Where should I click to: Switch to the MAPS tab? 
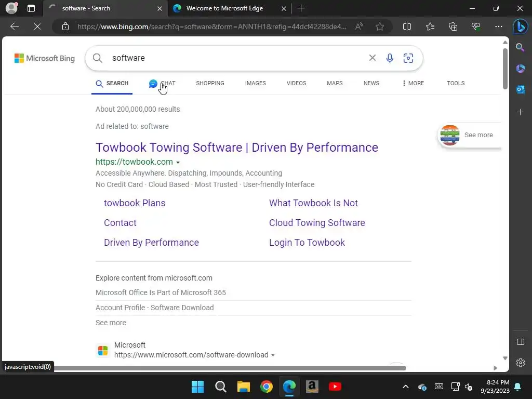335,83
